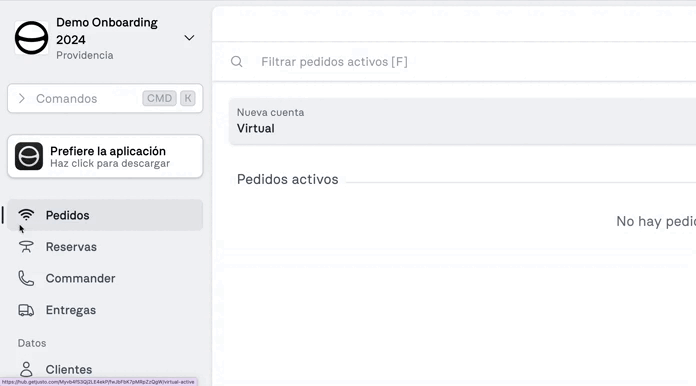
Task: Click the delivery truck Entregas icon
Action: (x=26, y=310)
